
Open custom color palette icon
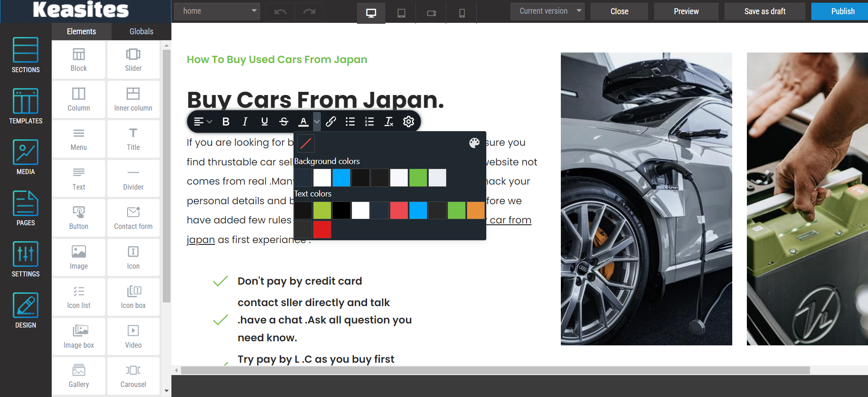pyautogui.click(x=474, y=143)
